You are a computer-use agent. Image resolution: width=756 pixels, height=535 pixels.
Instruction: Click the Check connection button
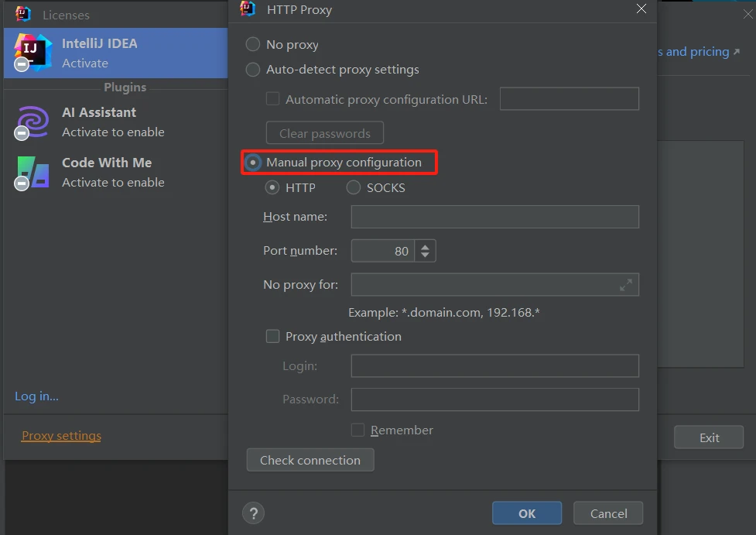point(310,460)
